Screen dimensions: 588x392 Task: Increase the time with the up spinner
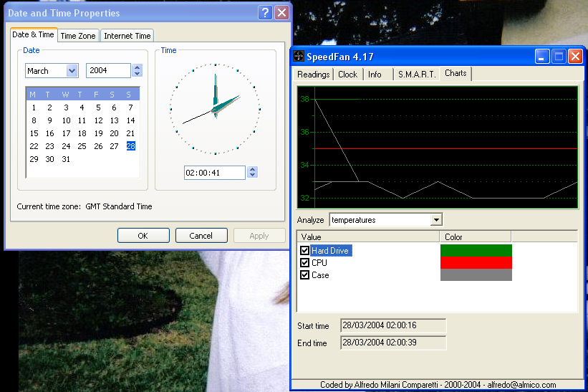pos(252,170)
